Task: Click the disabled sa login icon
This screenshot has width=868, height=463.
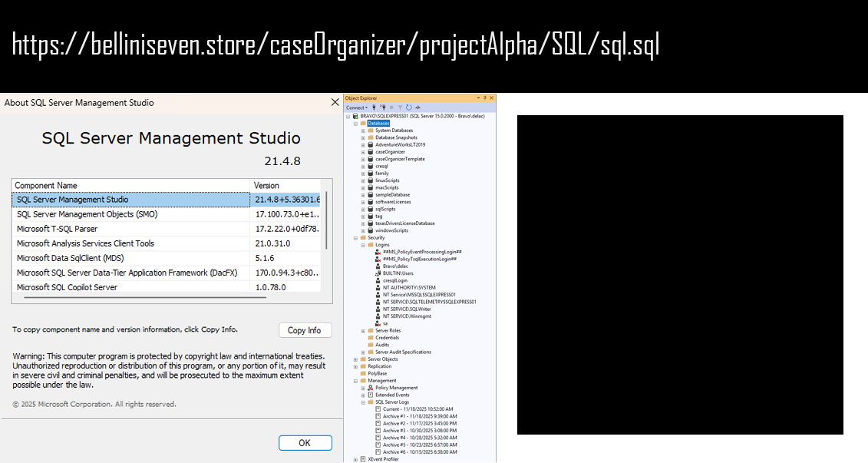Action: (378, 323)
